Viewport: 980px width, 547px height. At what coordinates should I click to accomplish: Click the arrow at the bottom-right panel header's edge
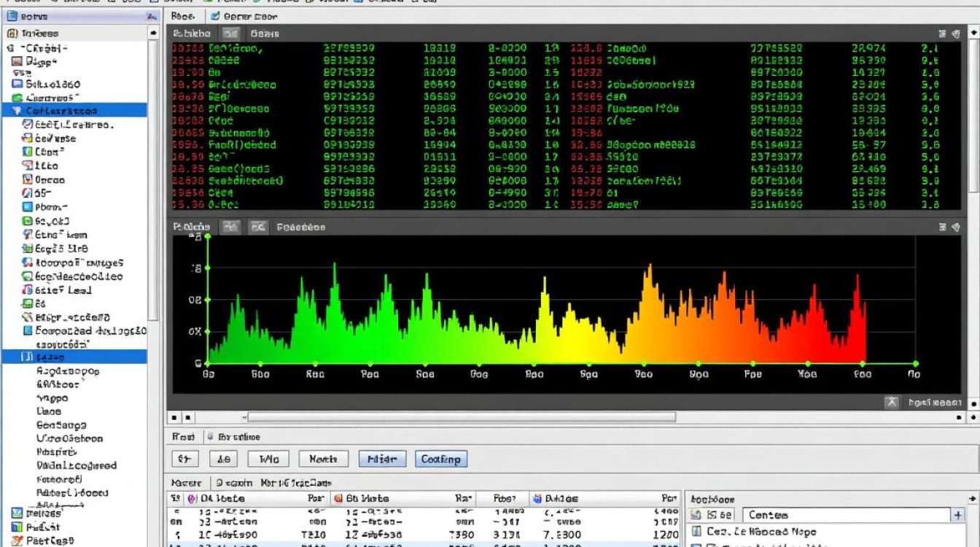point(971,498)
